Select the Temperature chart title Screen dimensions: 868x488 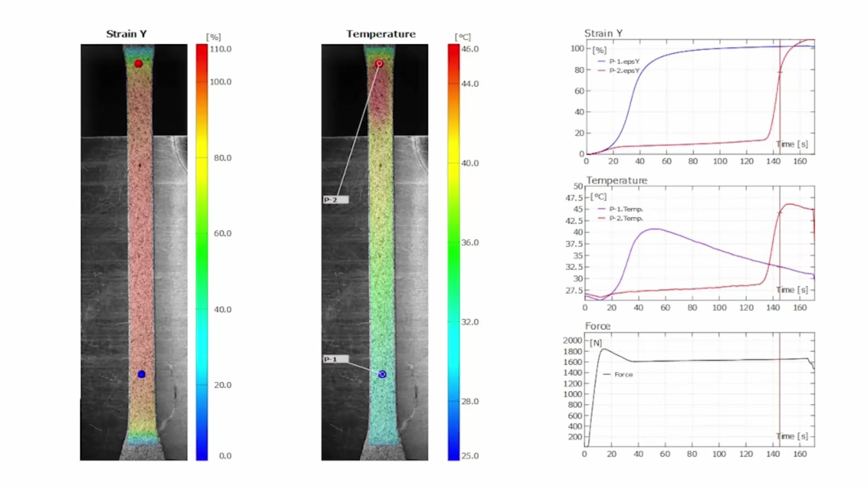tap(616, 180)
